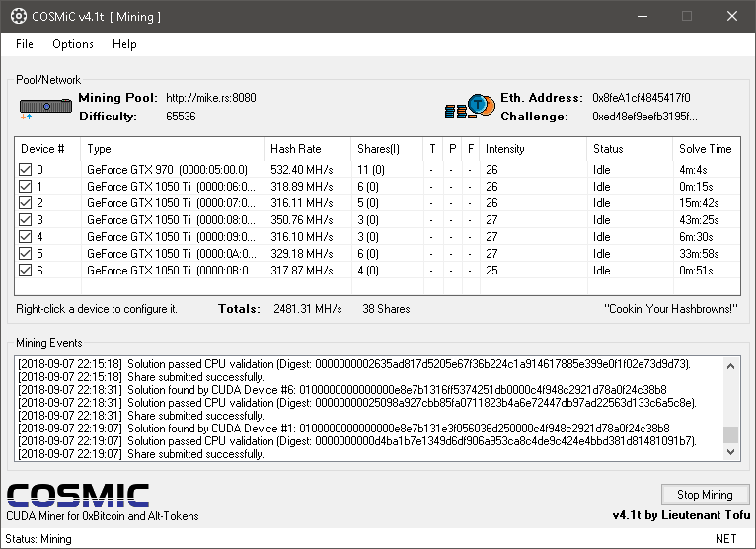Screen dimensions: 756x549
Task: Click the intensity value 25 for Device 6
Action: [x=491, y=271]
